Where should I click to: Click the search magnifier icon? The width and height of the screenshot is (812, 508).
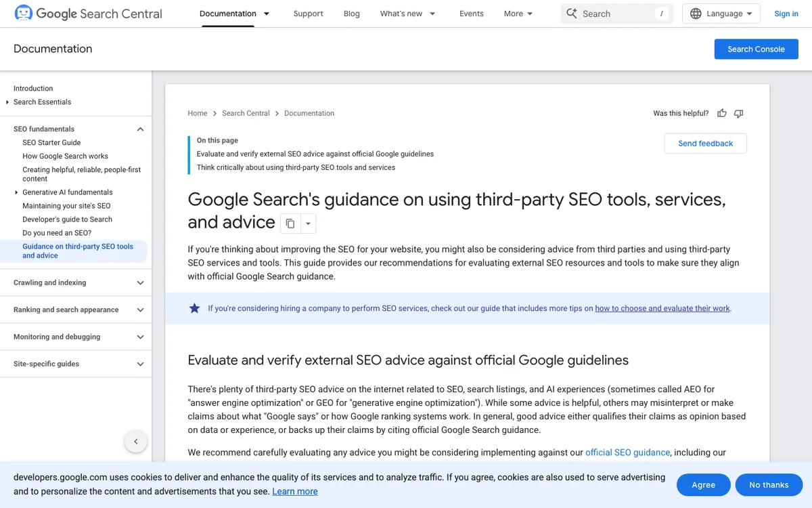[x=572, y=14]
